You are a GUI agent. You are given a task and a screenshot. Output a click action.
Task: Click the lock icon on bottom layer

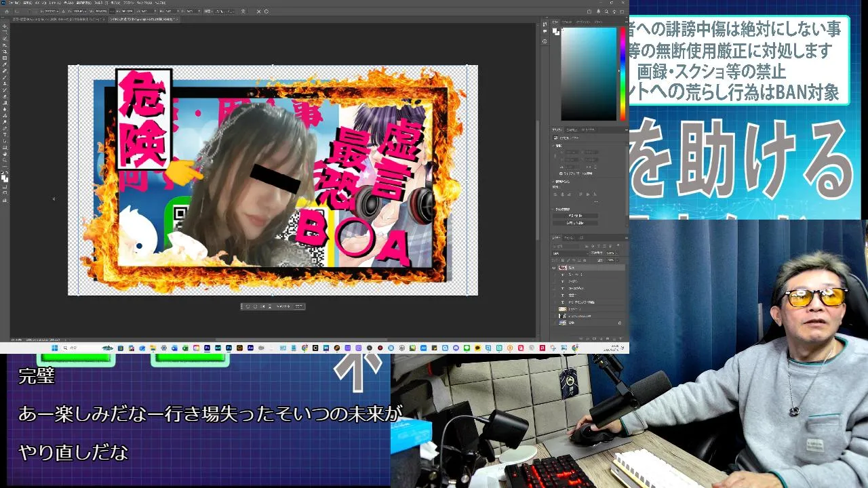[x=620, y=323]
